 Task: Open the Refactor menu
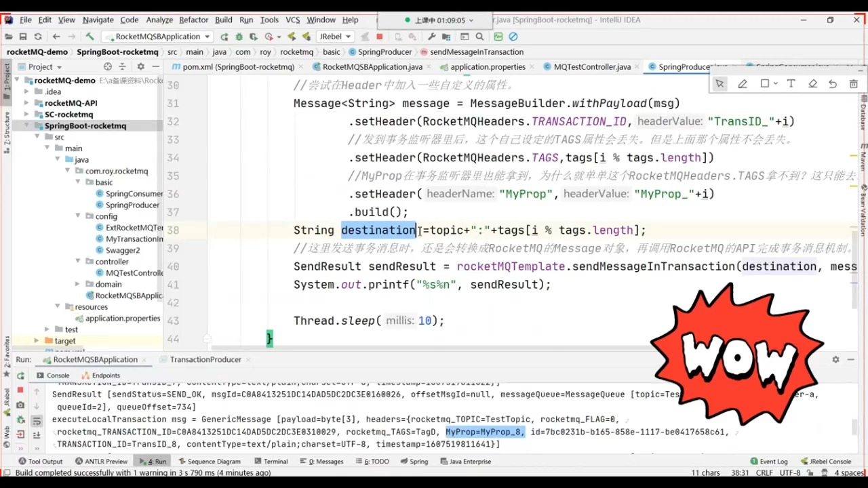coord(194,20)
